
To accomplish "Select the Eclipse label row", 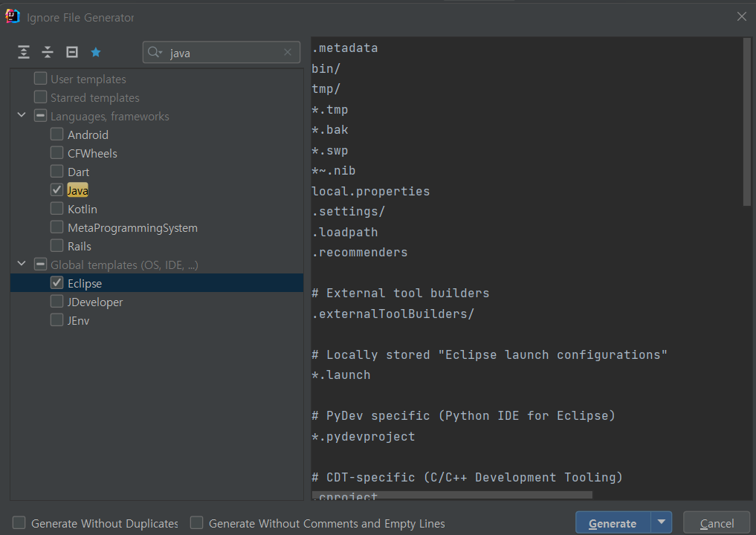I will 157,283.
